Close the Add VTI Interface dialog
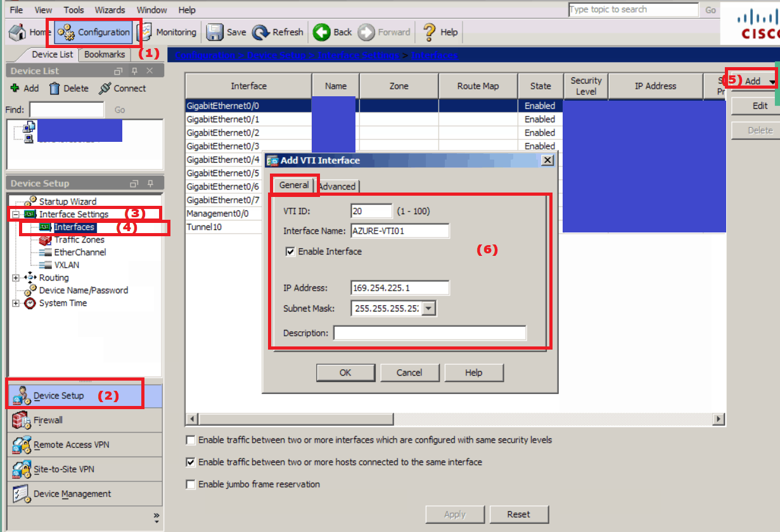The height and width of the screenshot is (532, 780). pos(548,161)
